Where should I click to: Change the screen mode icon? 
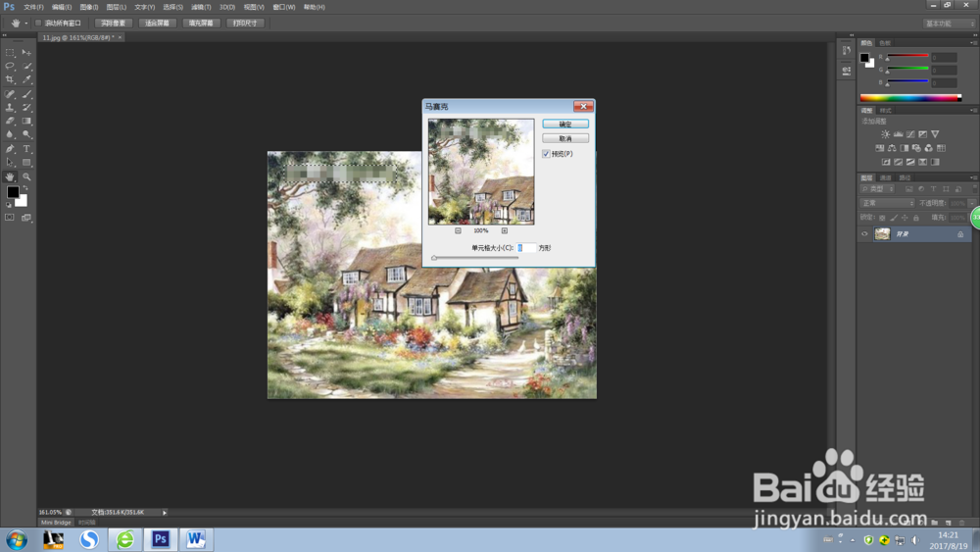(x=26, y=218)
